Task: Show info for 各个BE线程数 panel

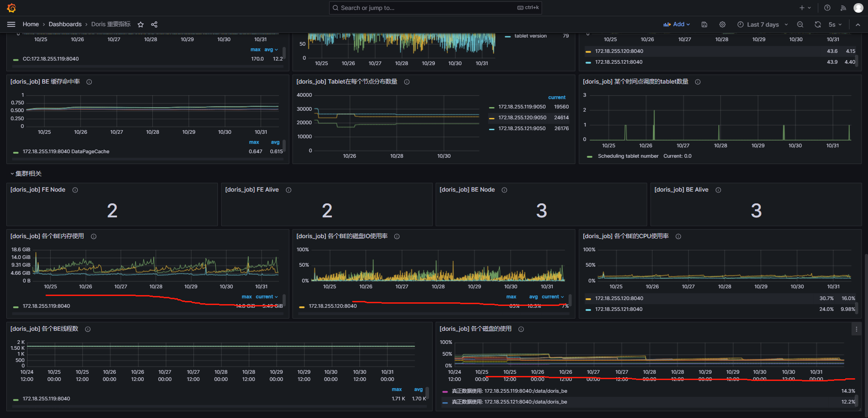Action: point(88,329)
